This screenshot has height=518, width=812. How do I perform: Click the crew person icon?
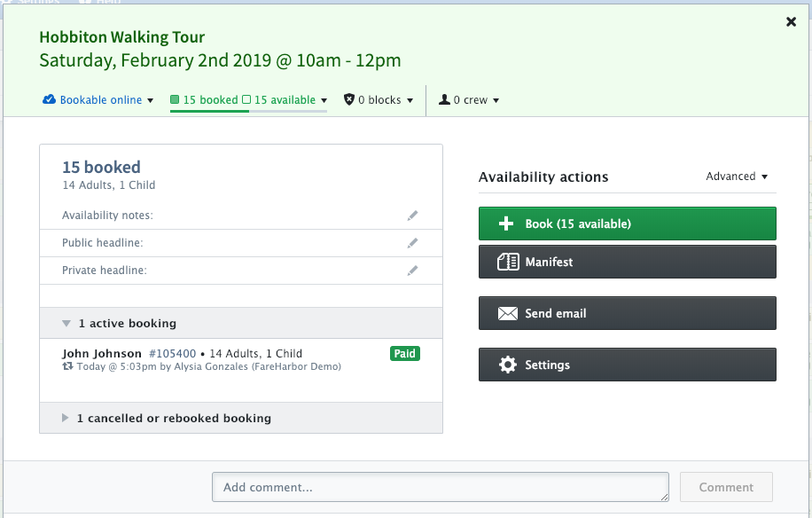(x=444, y=99)
